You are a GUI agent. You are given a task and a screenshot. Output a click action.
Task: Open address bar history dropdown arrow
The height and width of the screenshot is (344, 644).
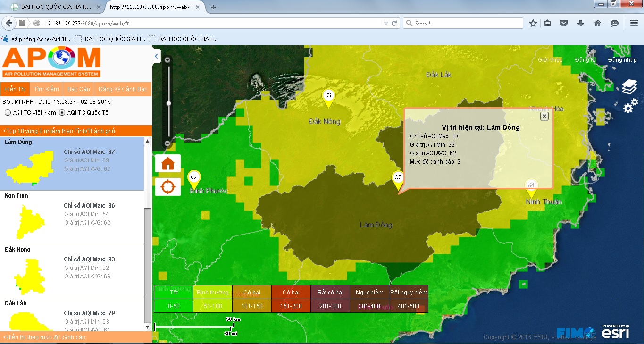386,23
